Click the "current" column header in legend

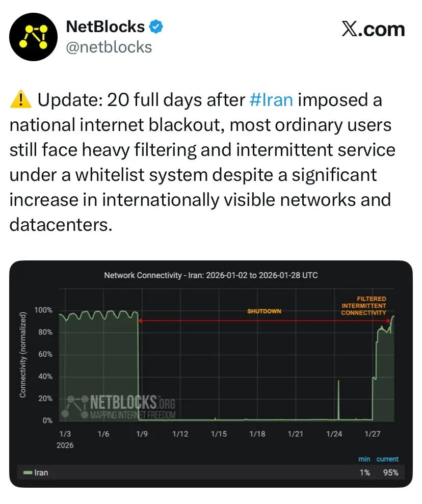coord(387,459)
